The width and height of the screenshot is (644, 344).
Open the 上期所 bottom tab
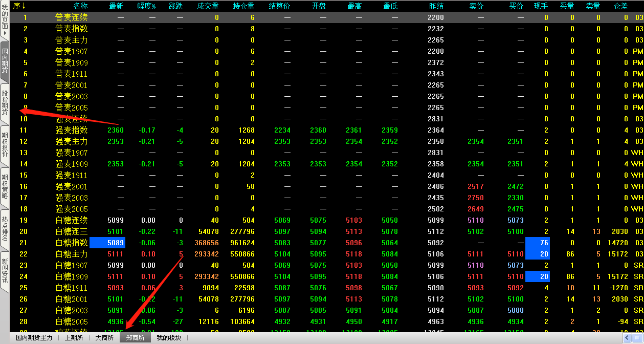(x=74, y=338)
